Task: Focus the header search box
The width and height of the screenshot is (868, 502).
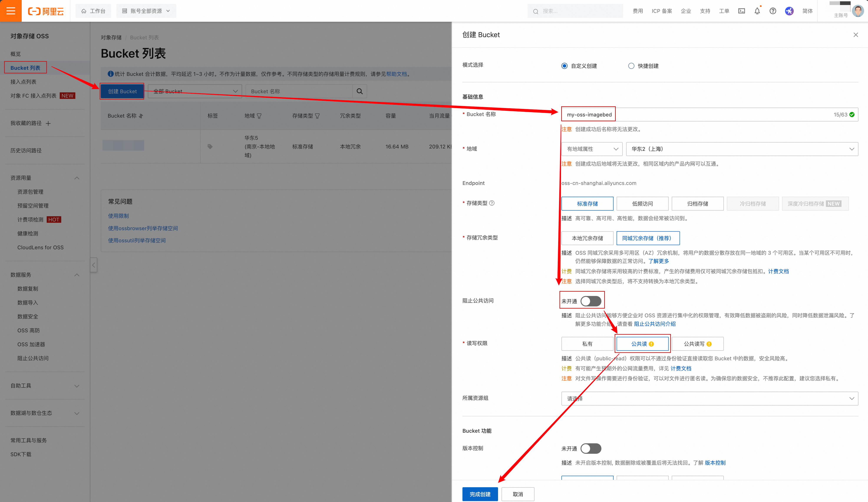Action: coord(575,11)
